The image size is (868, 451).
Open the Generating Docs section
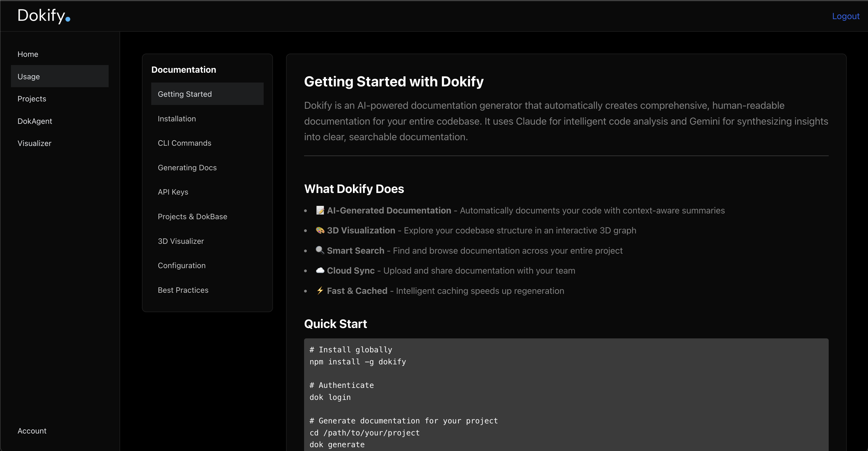point(187,168)
